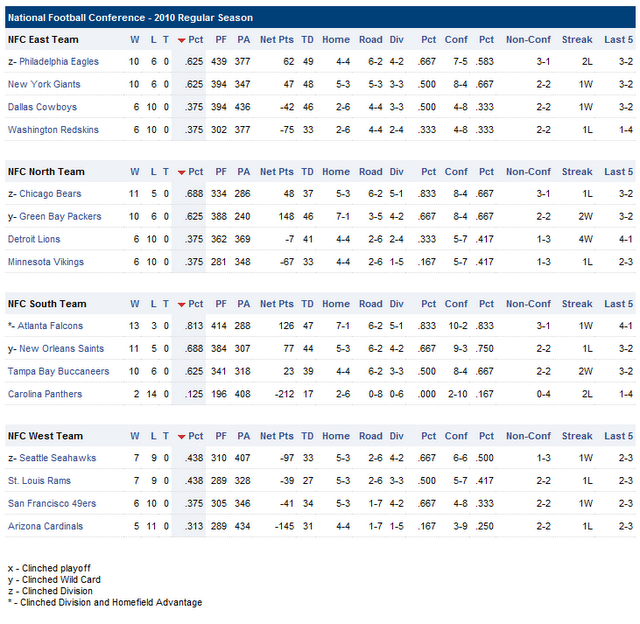The width and height of the screenshot is (640, 624).
Task: Open the Atlanta Falcons team link
Action: (54, 326)
